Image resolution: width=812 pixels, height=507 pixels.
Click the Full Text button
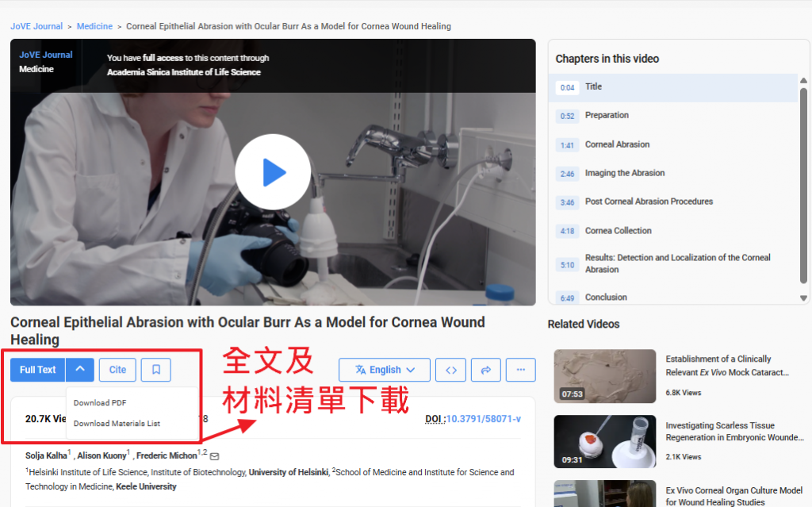[x=38, y=370]
